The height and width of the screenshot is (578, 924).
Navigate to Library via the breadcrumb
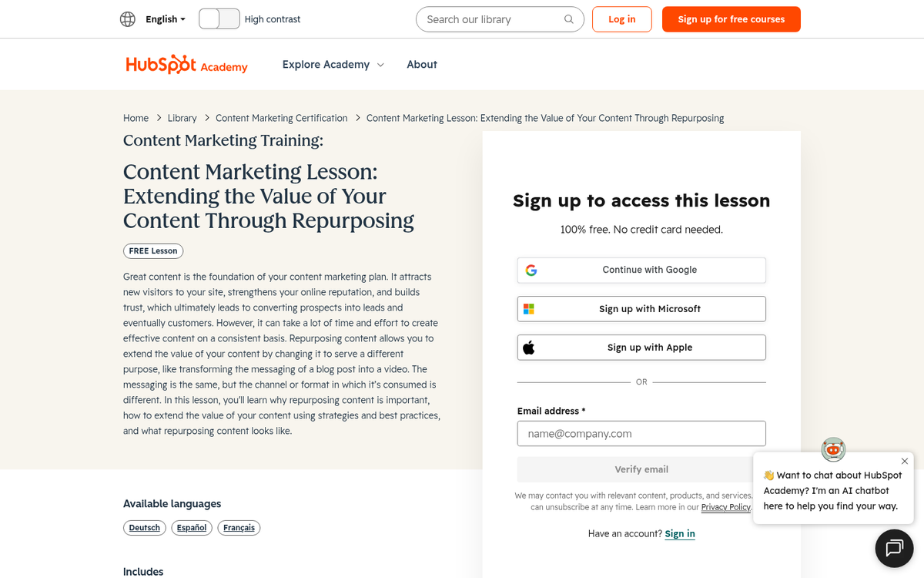click(182, 118)
